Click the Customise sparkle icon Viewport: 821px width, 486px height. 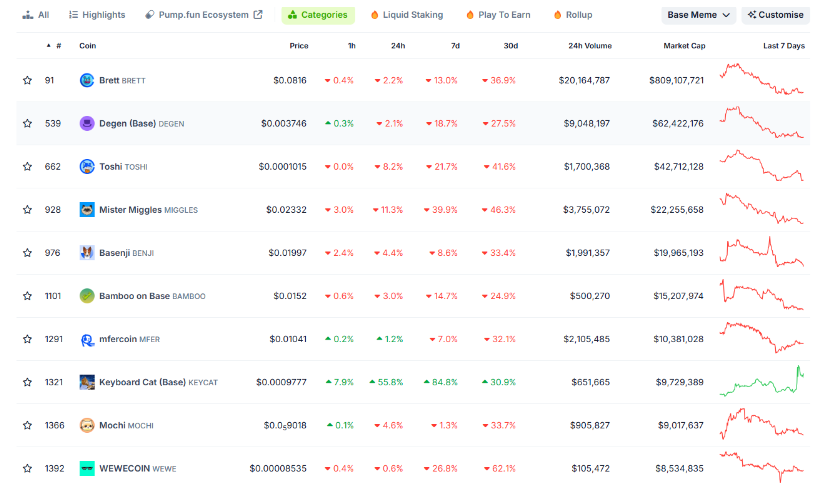(x=751, y=15)
